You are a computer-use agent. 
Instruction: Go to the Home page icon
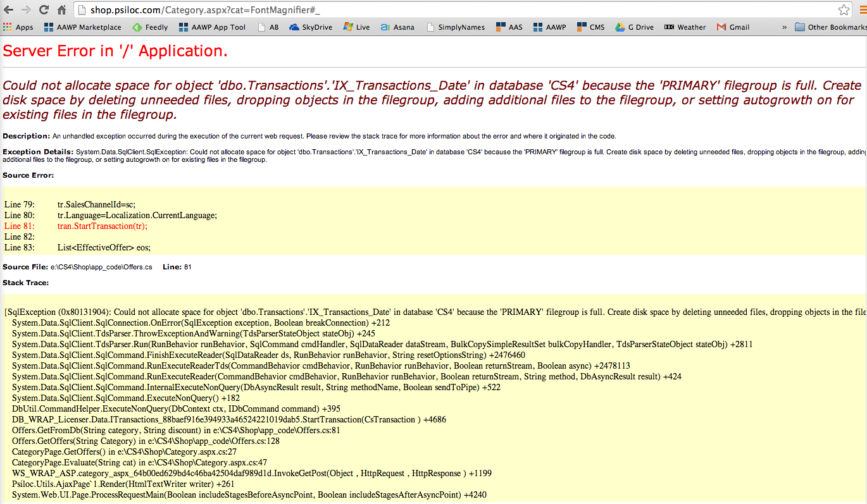coord(61,10)
